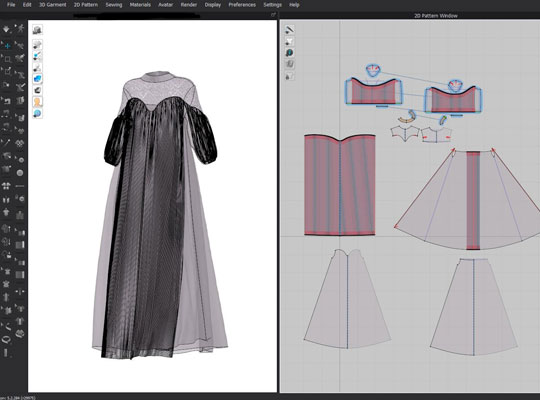Select the curved tan cuff pattern piece
540x400 pixels.
coord(407,117)
